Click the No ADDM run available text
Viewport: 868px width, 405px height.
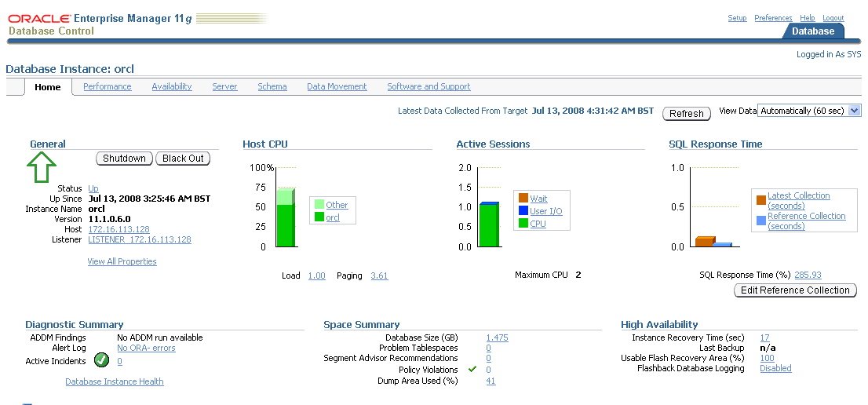pyautogui.click(x=160, y=337)
